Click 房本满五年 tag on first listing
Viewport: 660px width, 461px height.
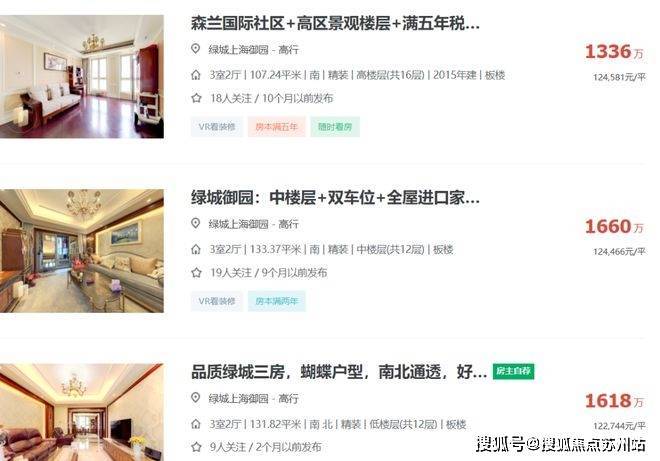pyautogui.click(x=277, y=127)
